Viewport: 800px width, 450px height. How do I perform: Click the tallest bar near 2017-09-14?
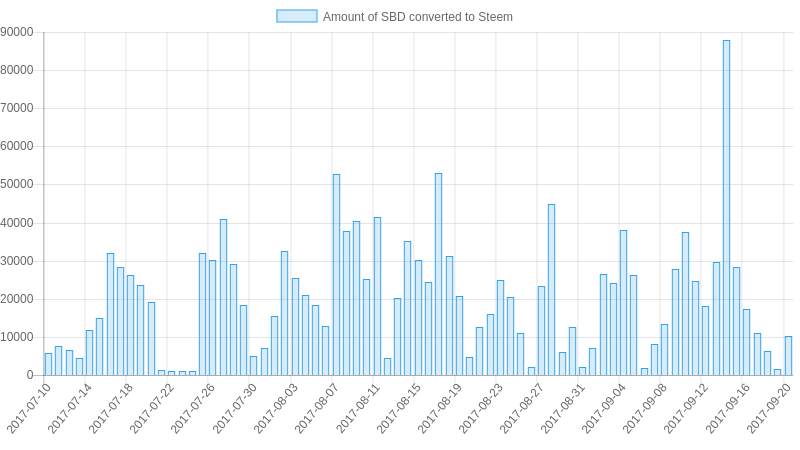click(726, 208)
